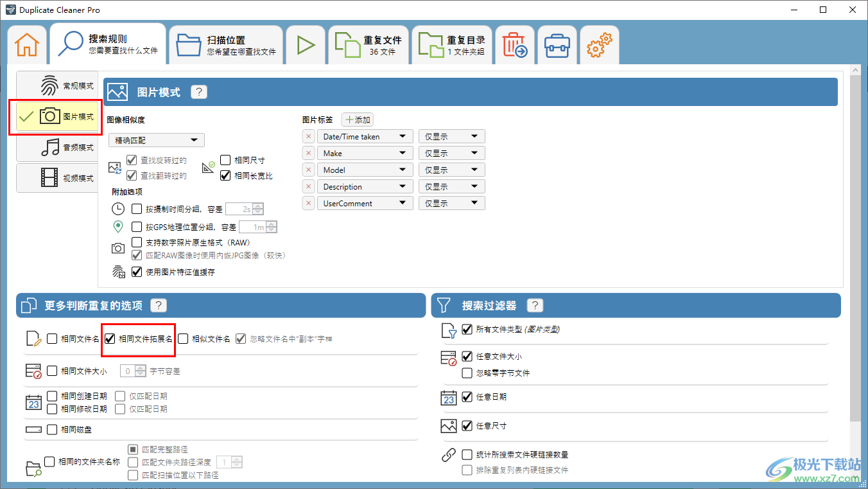This screenshot has height=489, width=868.
Task: Remove the UserComment tag row
Action: tap(308, 204)
